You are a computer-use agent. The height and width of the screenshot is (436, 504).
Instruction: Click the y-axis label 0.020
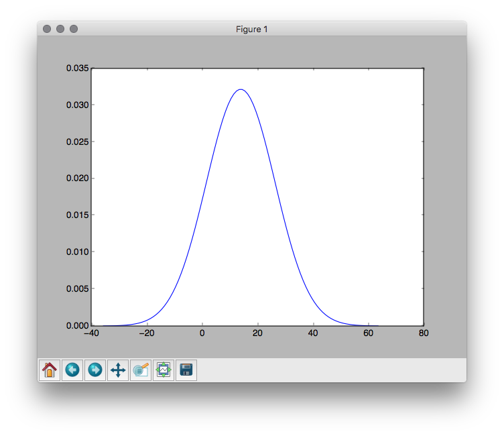tap(77, 178)
